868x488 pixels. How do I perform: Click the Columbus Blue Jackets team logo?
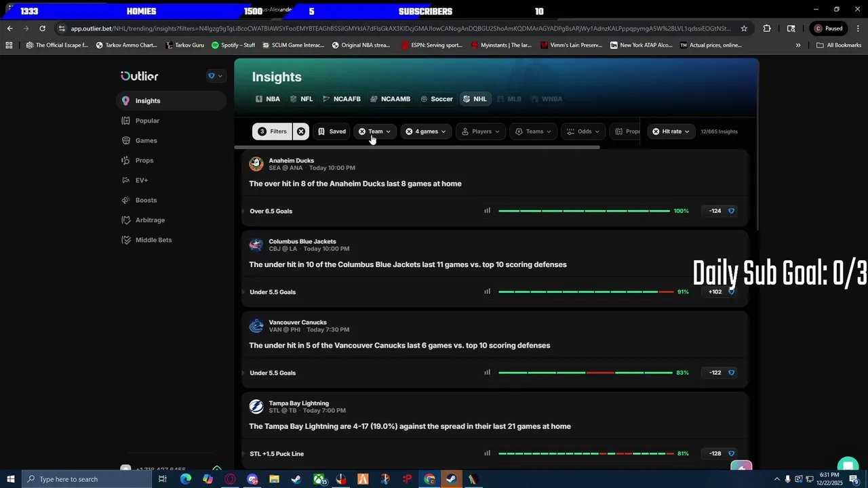tap(256, 245)
